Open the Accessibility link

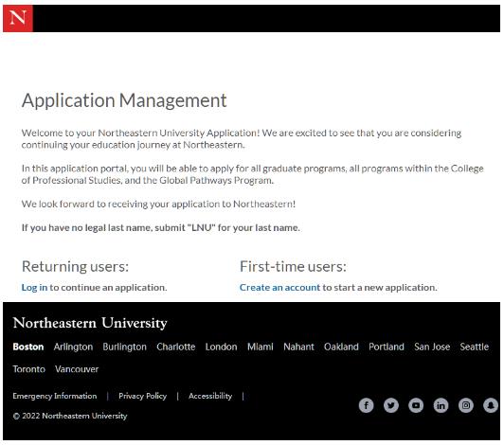pyautogui.click(x=210, y=396)
